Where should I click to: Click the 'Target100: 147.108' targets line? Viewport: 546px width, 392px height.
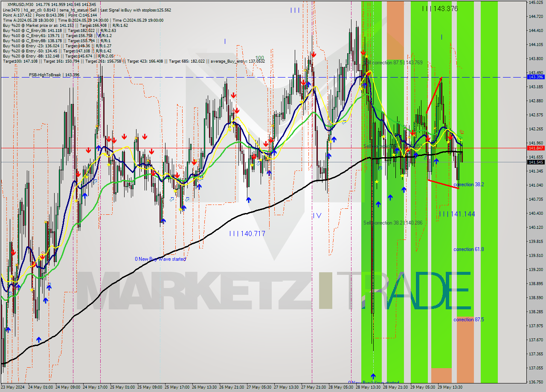(134, 61)
